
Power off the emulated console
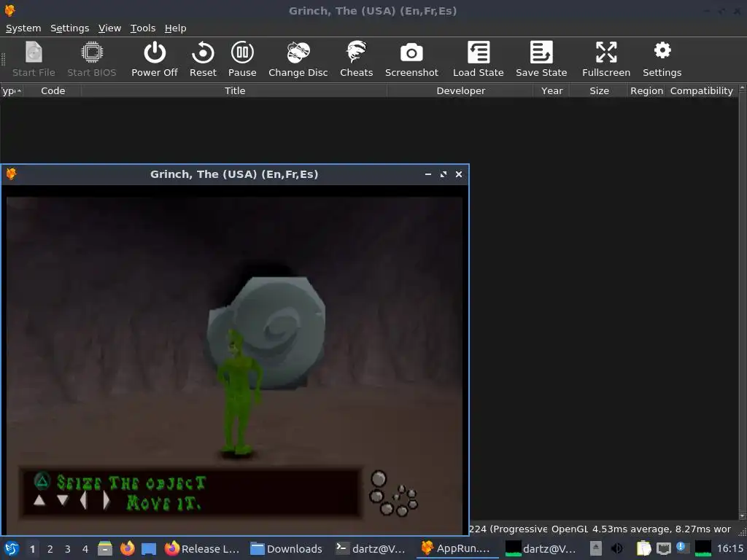pyautogui.click(x=155, y=59)
